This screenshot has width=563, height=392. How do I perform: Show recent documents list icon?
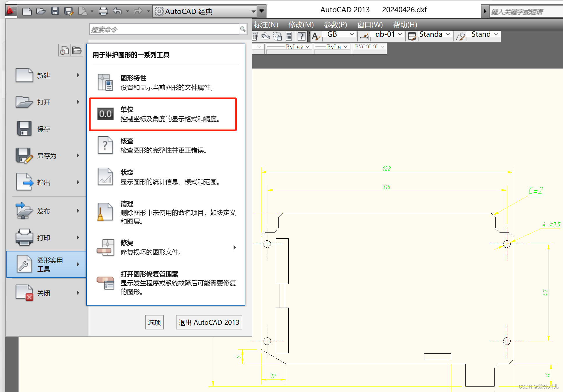tap(64, 50)
